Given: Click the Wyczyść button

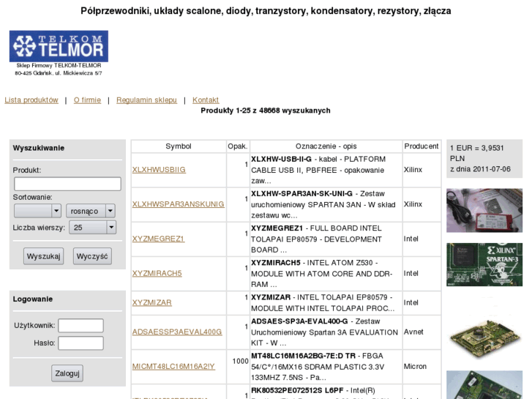Looking at the screenshot, I should click(x=92, y=256).
